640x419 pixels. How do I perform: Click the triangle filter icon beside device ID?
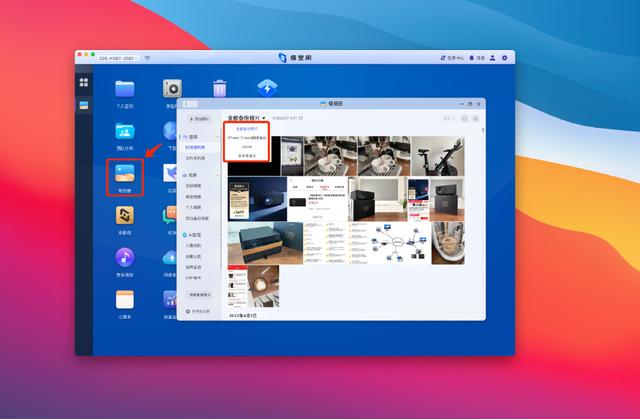[147, 58]
